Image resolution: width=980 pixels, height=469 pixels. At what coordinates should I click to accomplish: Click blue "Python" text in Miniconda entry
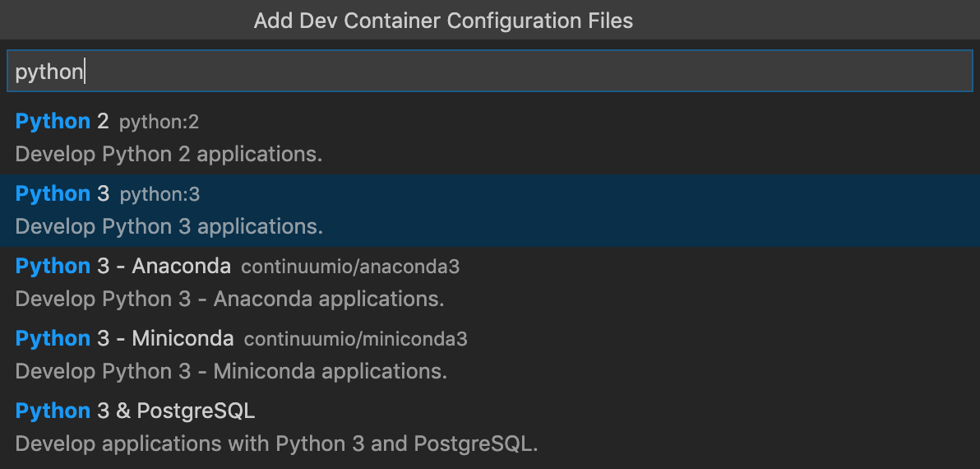tap(53, 339)
